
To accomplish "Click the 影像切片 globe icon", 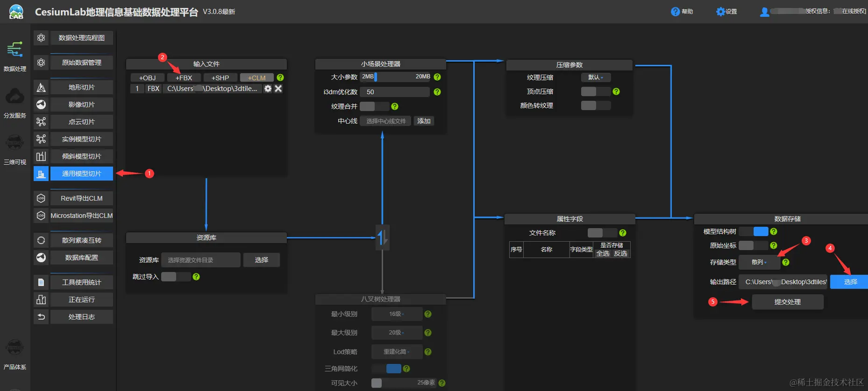I will pos(41,105).
